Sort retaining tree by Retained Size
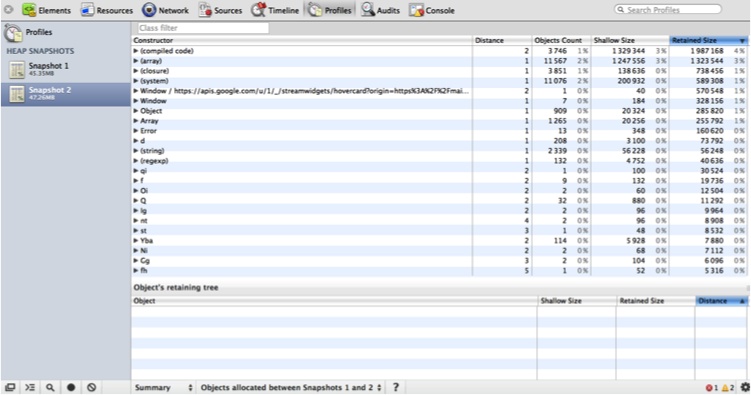This screenshot has width=751, height=395. click(x=655, y=301)
